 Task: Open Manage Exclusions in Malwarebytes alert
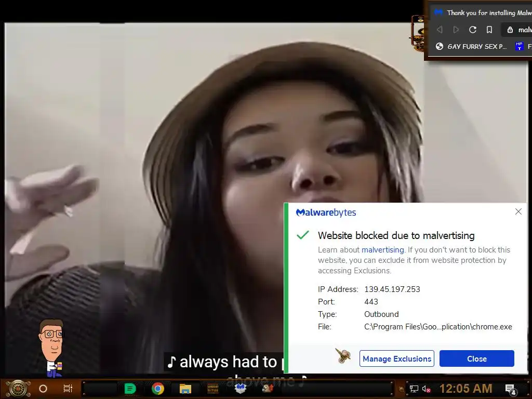point(396,358)
